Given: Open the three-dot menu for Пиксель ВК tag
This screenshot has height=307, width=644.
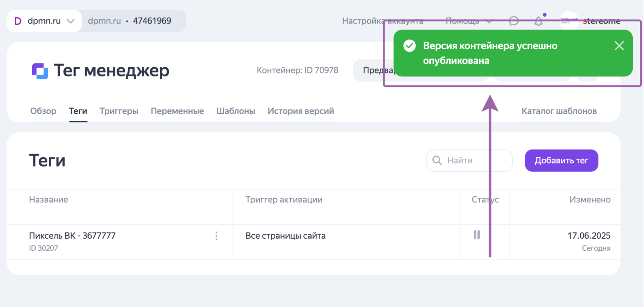Looking at the screenshot, I should pos(216,236).
